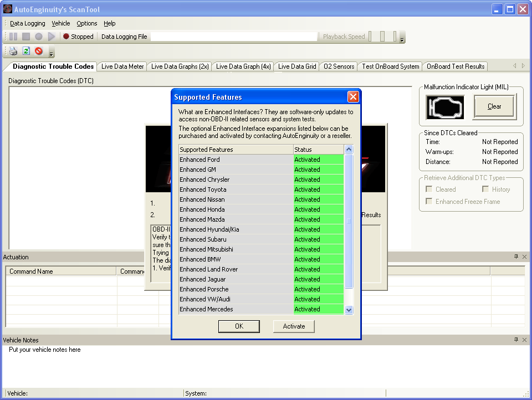The image size is (532, 400).
Task: Click OK in Supported Features dialog
Action: pyautogui.click(x=239, y=326)
